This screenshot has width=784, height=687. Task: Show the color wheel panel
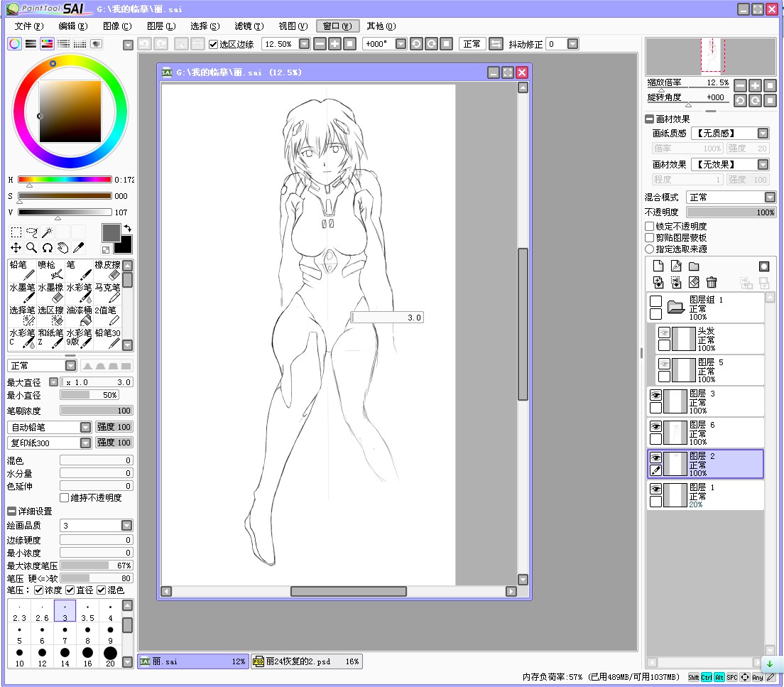click(x=14, y=43)
